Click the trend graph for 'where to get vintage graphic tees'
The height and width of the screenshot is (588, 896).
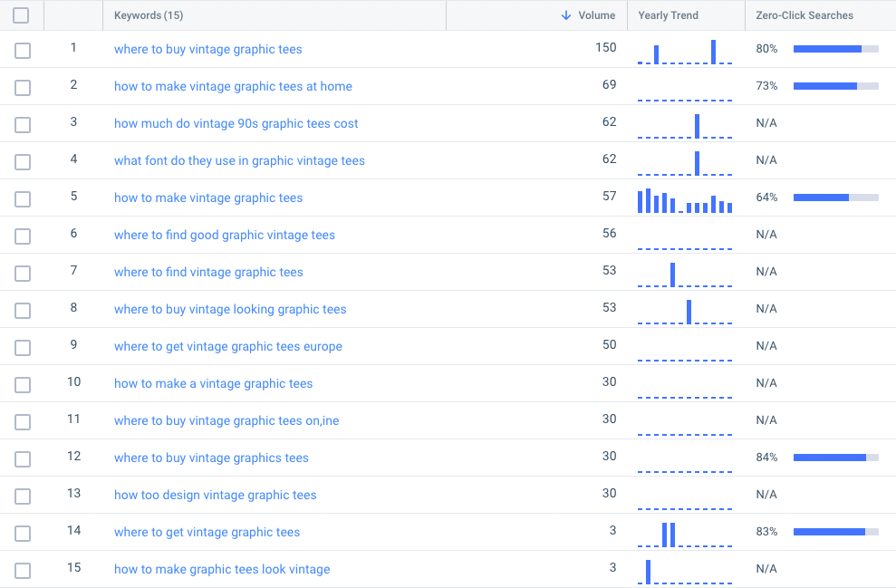coord(686,532)
